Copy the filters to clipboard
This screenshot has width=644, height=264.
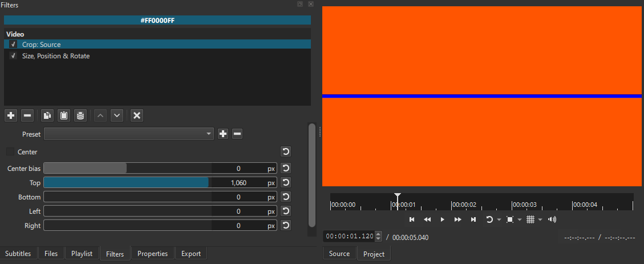pyautogui.click(x=47, y=115)
